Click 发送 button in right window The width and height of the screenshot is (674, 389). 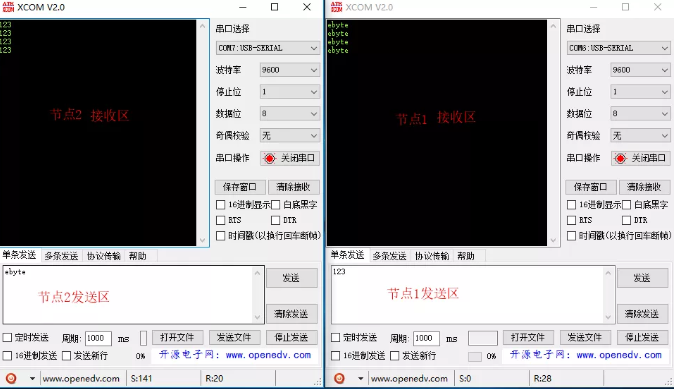(x=643, y=278)
